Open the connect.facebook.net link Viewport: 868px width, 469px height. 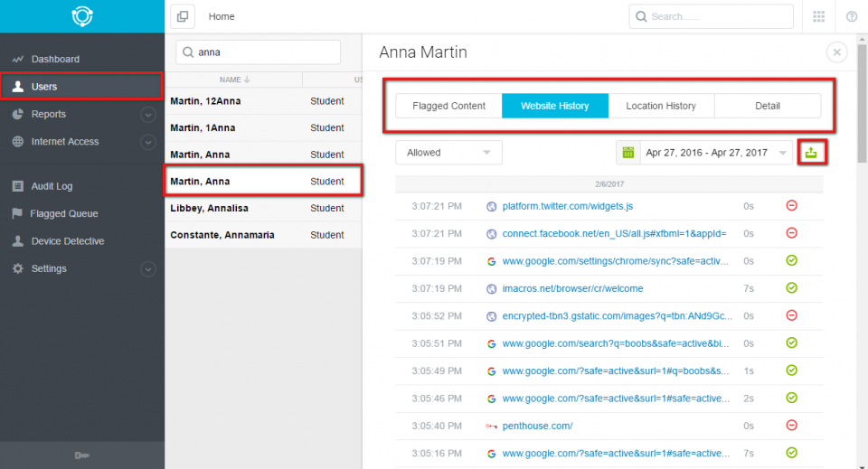coord(614,233)
